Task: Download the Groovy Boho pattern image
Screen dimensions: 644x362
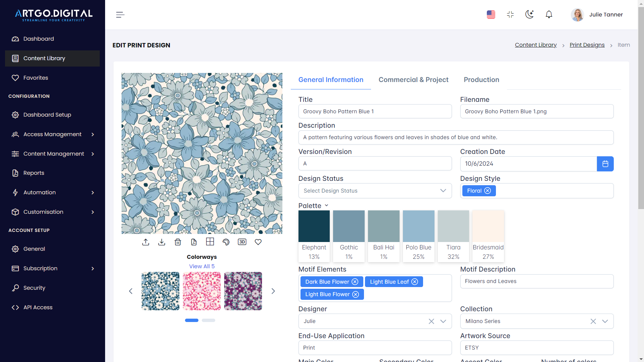Action: (x=162, y=242)
